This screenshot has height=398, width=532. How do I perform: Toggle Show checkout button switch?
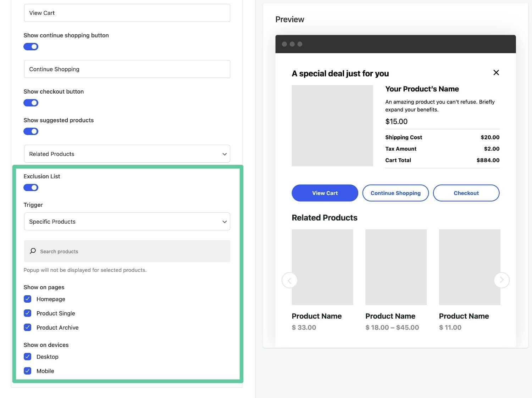pos(31,103)
